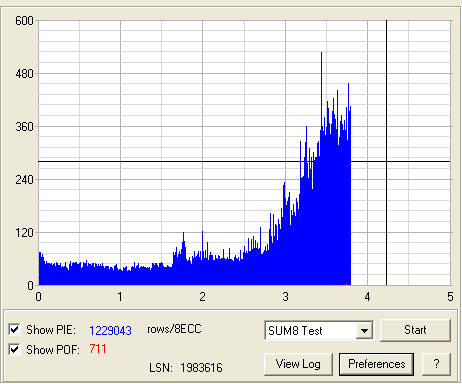Click the y-axis label 600
Screen dimensions: 462x384
(24, 21)
